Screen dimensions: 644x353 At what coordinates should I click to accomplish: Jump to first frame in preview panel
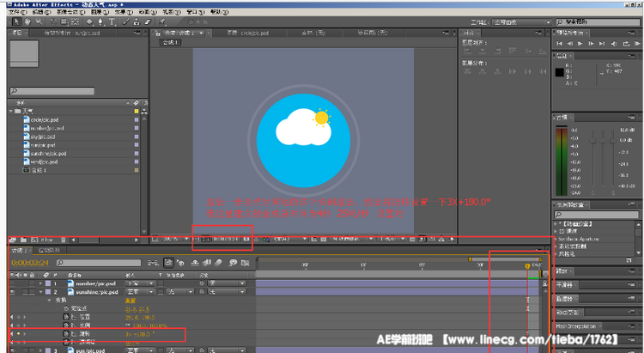tap(559, 43)
